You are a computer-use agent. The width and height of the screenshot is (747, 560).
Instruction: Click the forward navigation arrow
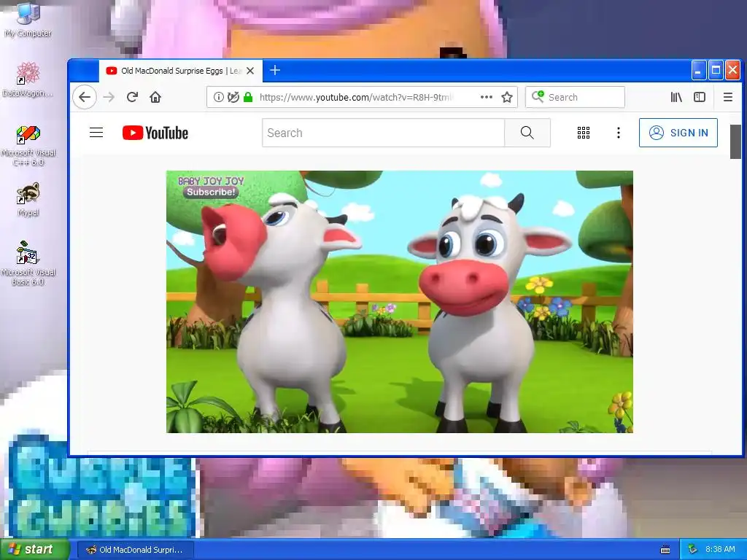(x=109, y=97)
